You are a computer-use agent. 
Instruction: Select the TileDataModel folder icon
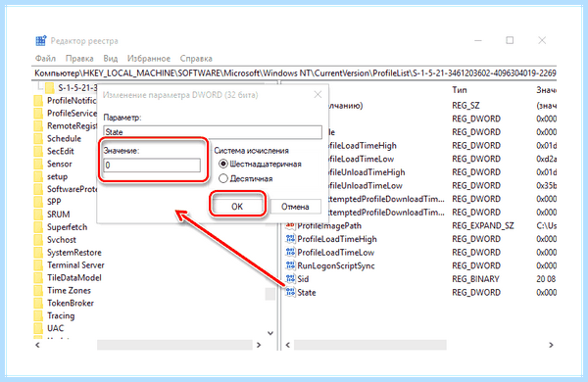click(x=38, y=278)
